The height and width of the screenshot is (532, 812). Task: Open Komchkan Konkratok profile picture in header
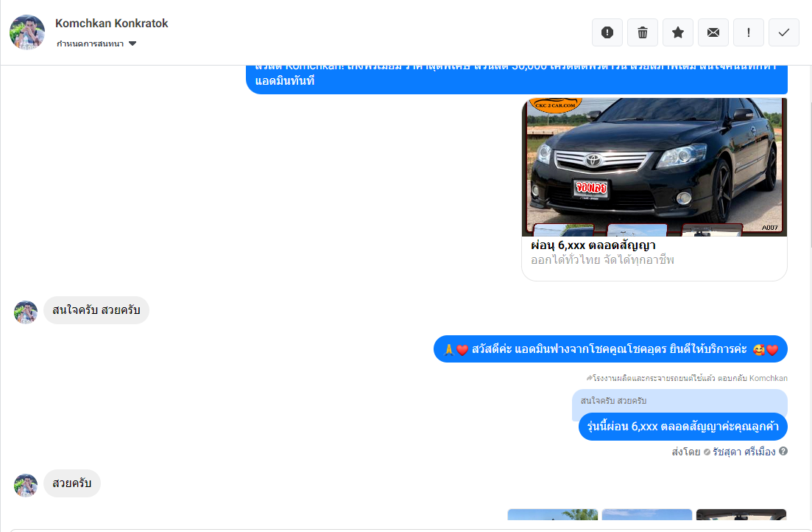pos(27,32)
